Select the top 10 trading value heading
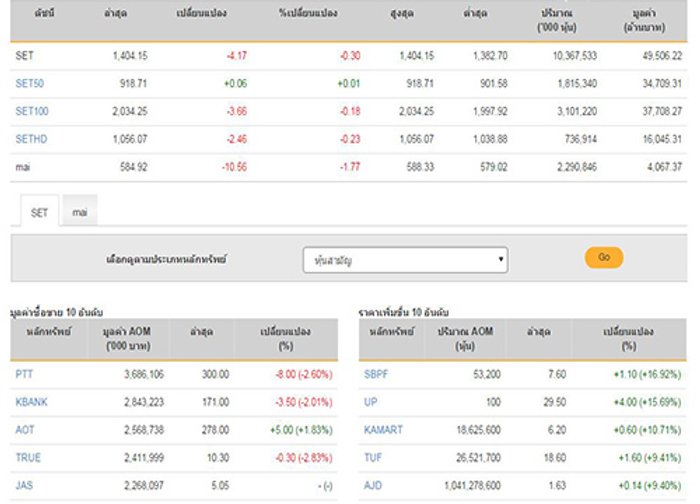 point(57,312)
